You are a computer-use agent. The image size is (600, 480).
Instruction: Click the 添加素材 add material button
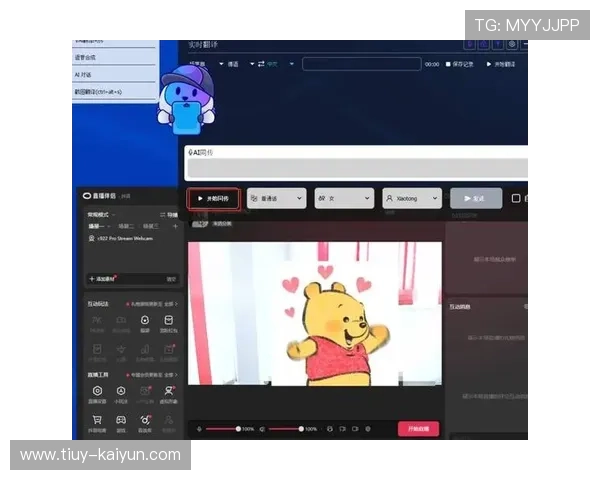(102, 279)
